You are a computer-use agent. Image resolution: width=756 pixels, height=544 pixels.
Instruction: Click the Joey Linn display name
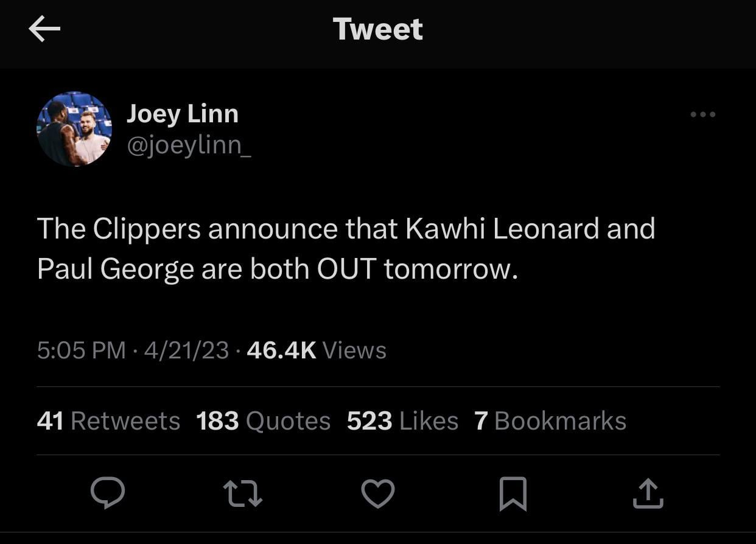(x=182, y=114)
